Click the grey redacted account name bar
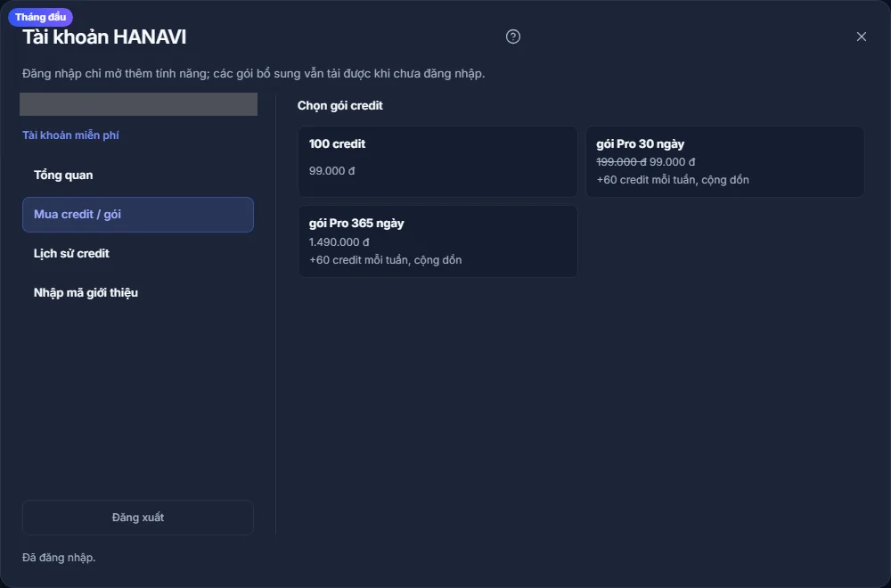This screenshot has height=588, width=891. pos(139,104)
